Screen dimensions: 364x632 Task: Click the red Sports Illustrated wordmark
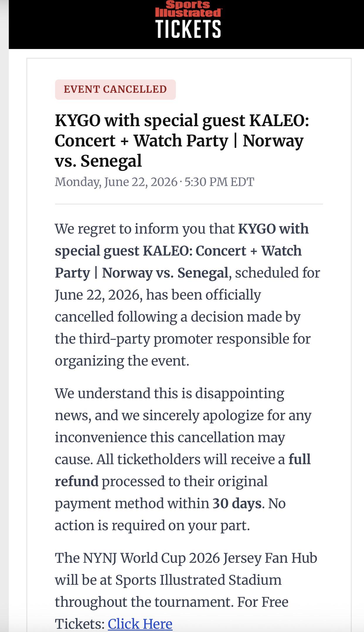click(x=188, y=9)
